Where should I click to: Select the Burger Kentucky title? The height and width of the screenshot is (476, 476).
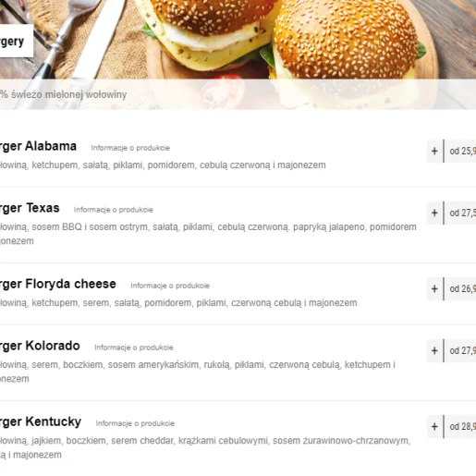point(41,421)
